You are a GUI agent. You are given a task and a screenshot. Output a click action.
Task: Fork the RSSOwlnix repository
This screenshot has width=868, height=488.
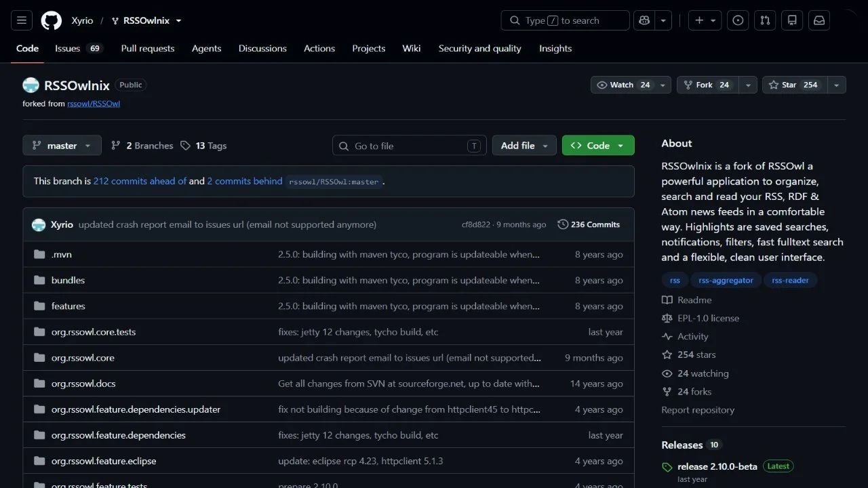tap(708, 85)
